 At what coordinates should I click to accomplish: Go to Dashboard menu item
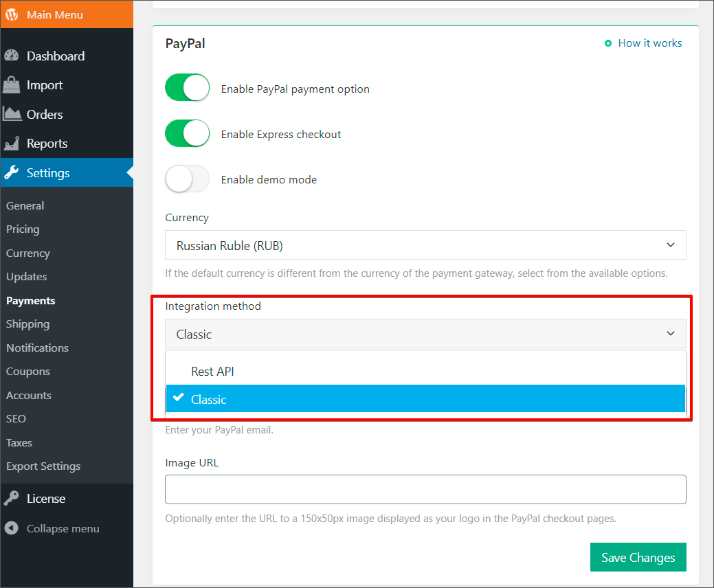(x=67, y=56)
